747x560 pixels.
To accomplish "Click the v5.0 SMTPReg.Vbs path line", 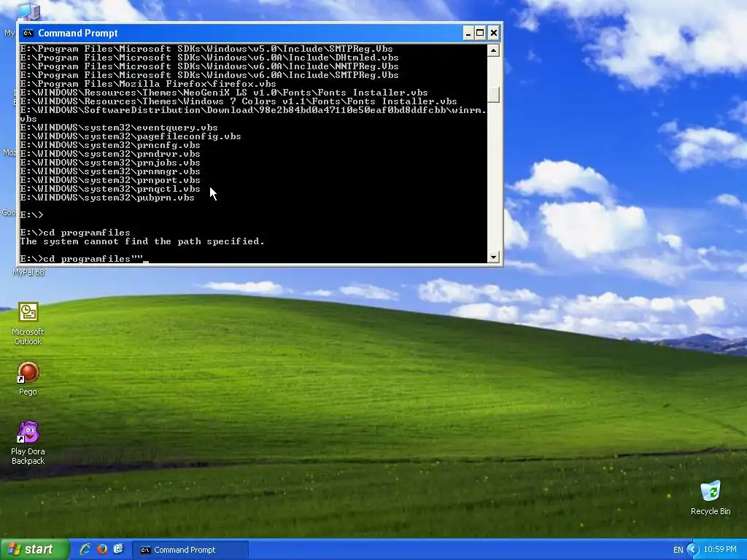I will 206,49.
